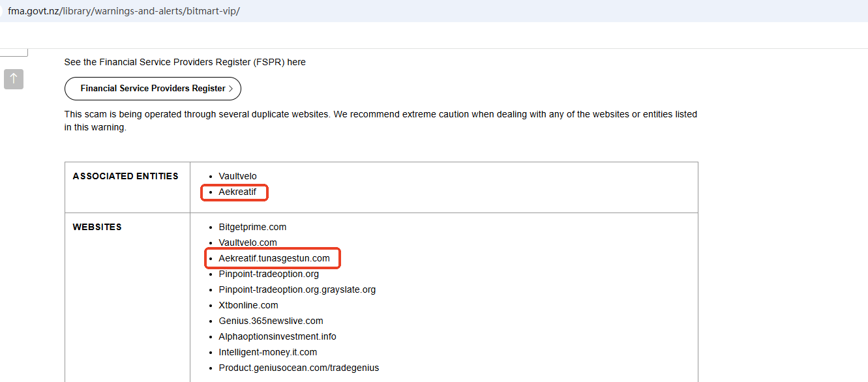Click the WEBSITES row header
The height and width of the screenshot is (382, 868).
tap(97, 227)
